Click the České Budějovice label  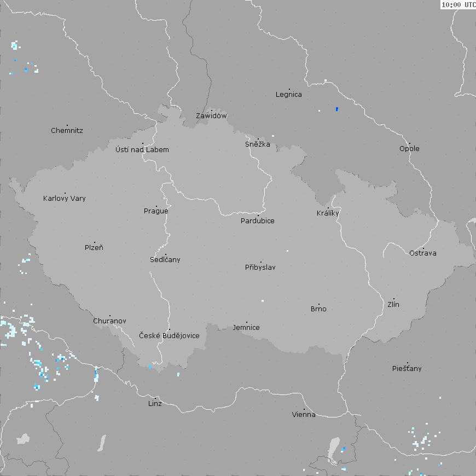[x=169, y=335]
